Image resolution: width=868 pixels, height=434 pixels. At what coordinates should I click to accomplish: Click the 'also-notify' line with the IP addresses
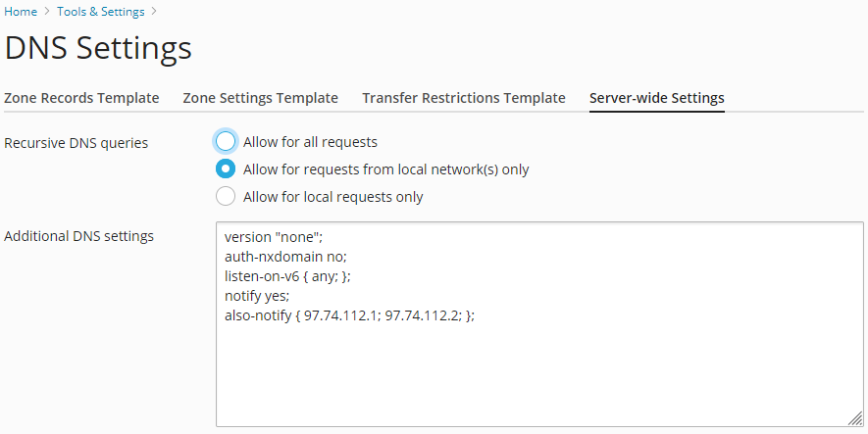[x=350, y=315]
